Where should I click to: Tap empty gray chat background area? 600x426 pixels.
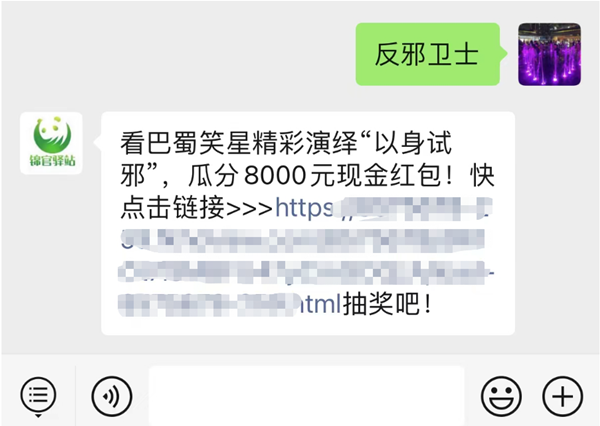[x=191, y=57]
